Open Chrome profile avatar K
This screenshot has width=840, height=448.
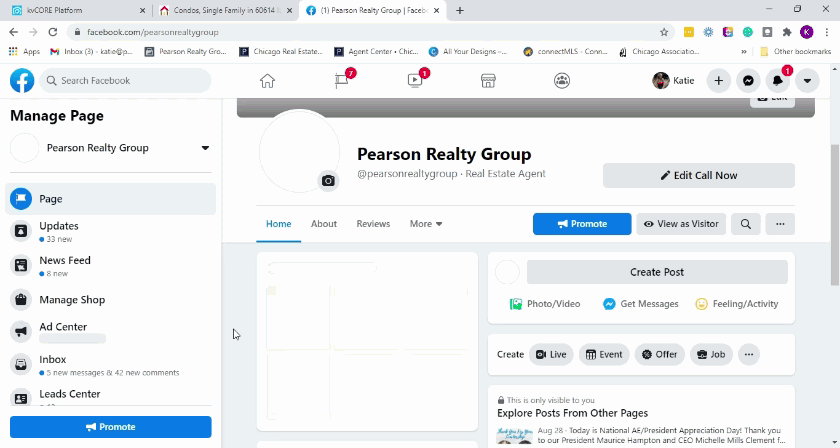(807, 32)
